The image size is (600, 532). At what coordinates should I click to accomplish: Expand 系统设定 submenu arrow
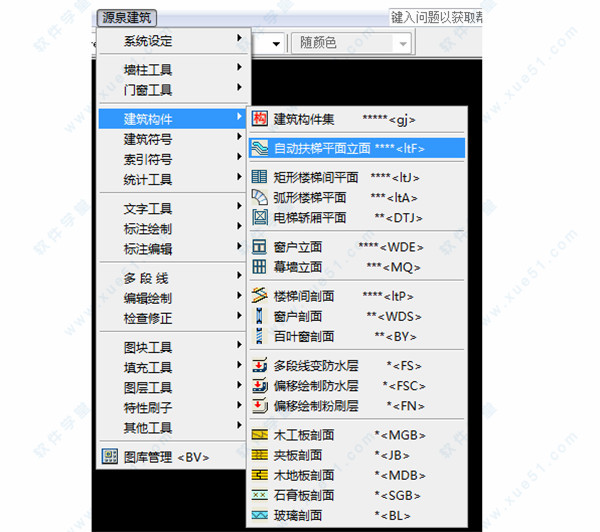[x=239, y=38]
